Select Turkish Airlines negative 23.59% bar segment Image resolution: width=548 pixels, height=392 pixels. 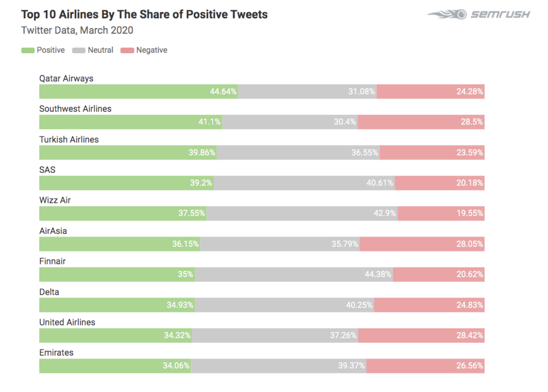[432, 153]
